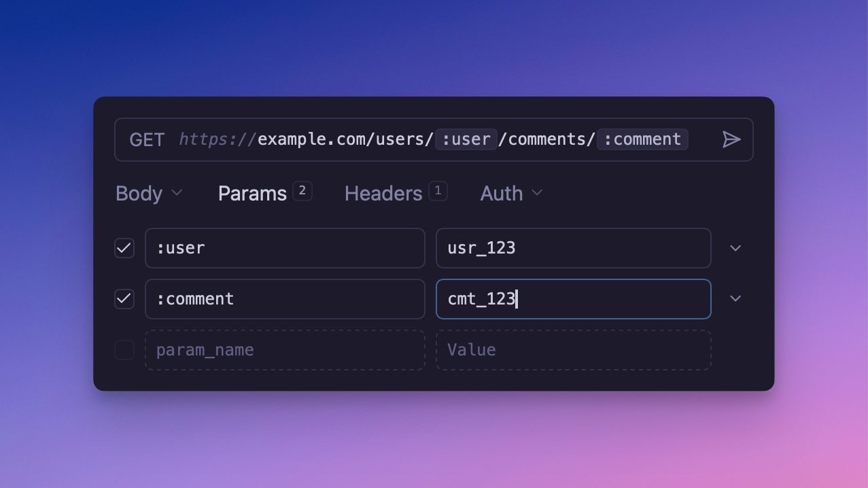Focus the cmt_123 value field
The image size is (868, 488).
(x=573, y=299)
